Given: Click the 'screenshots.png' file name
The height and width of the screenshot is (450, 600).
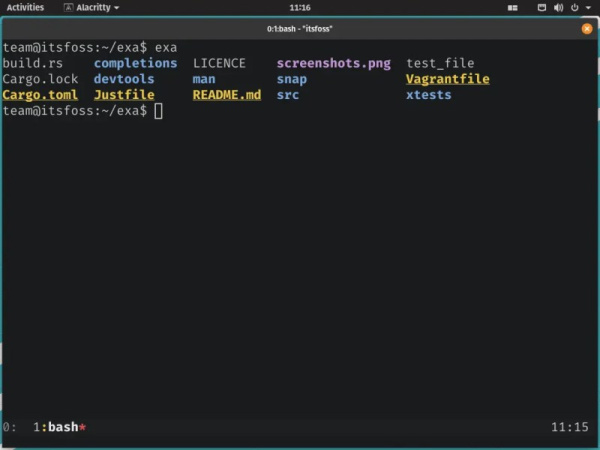Looking at the screenshot, I should coord(334,63).
